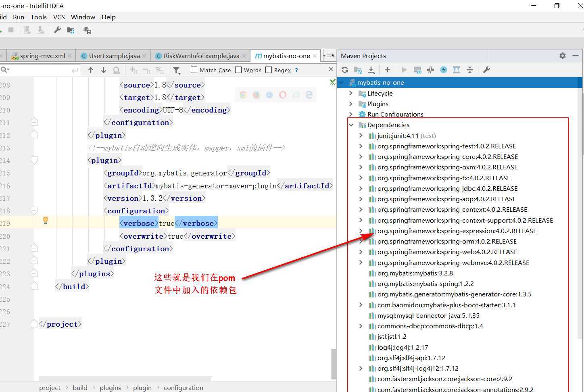This screenshot has height=392, width=584.
Task: Fold the plugin block at line 214
Action: click(34, 161)
